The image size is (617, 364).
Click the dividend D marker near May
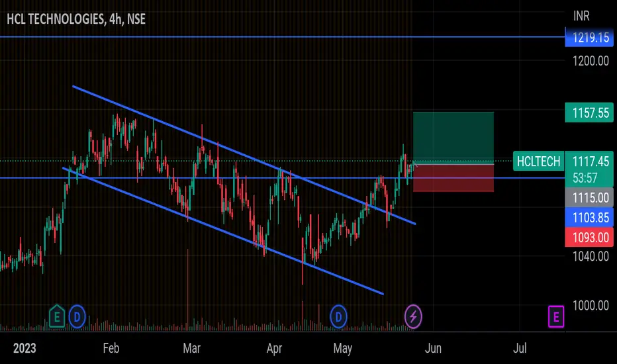(338, 317)
